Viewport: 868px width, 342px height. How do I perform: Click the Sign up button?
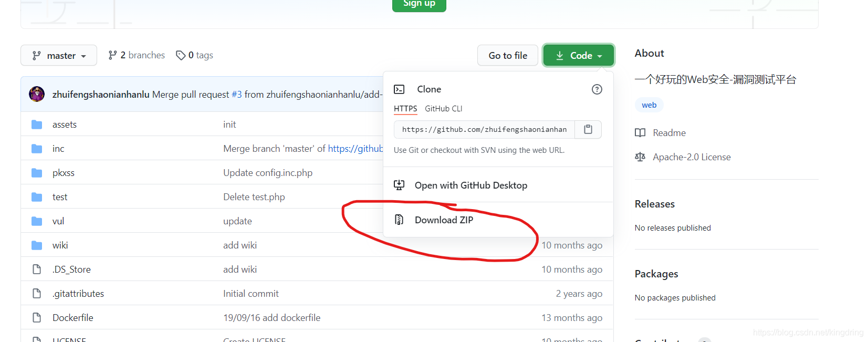(x=419, y=4)
